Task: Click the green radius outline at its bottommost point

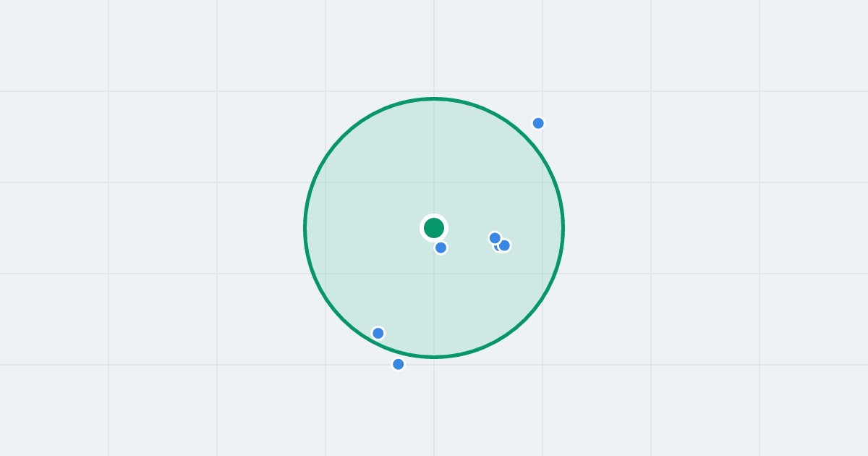Action: coord(434,357)
